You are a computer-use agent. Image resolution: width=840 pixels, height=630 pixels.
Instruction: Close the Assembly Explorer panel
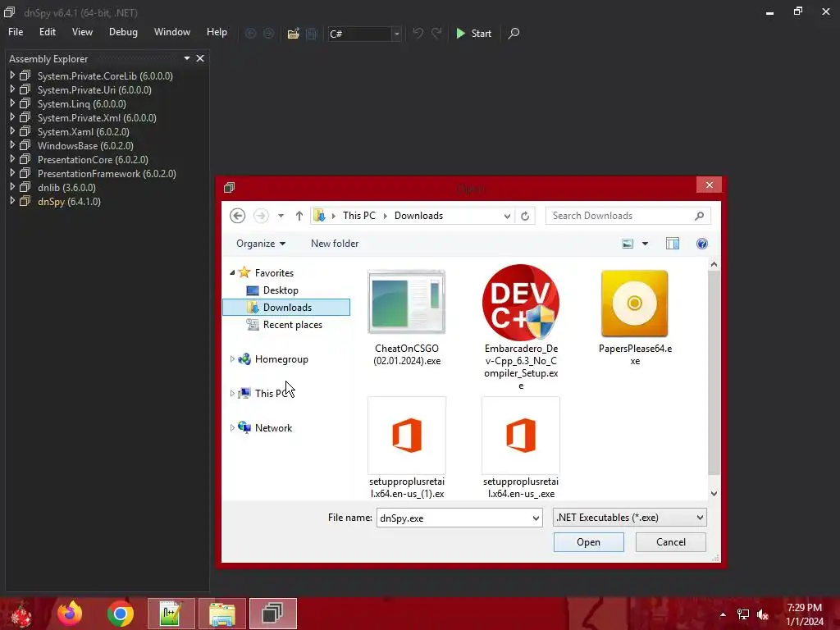click(200, 58)
